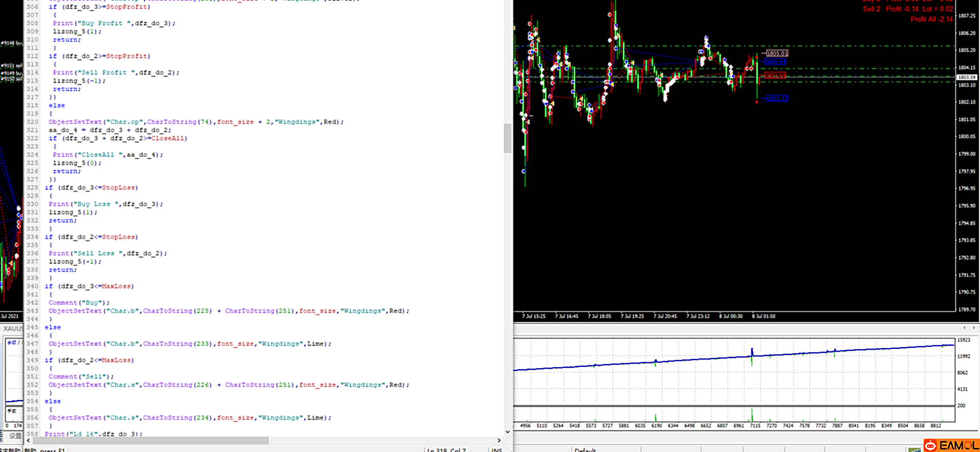
Task: Click the 4956 tick on tester graph axis
Action: (525, 426)
